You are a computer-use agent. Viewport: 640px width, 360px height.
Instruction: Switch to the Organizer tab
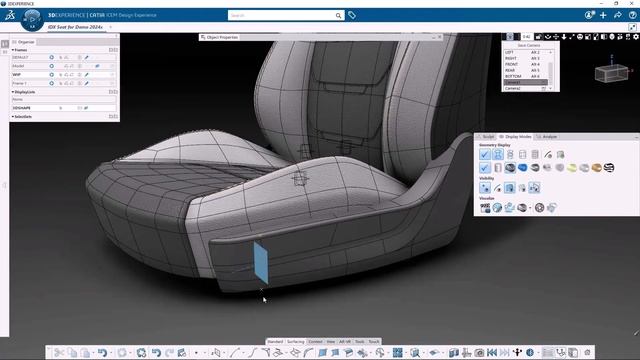click(x=24, y=42)
